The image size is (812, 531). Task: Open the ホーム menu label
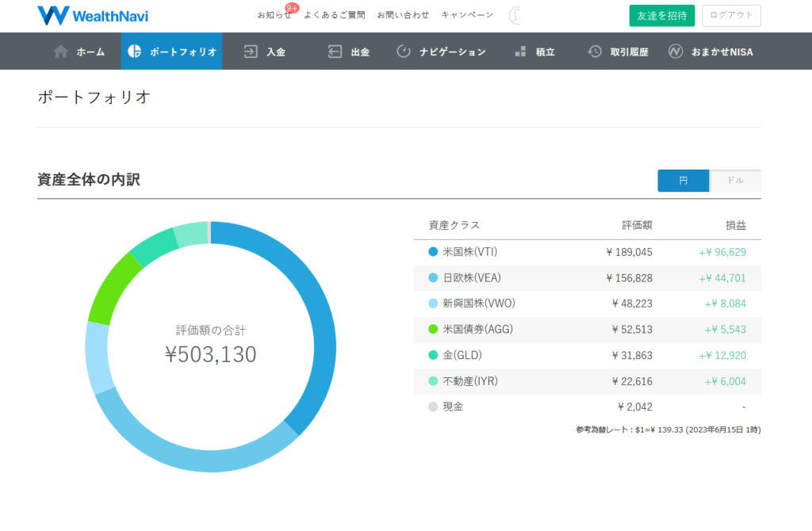coord(90,52)
